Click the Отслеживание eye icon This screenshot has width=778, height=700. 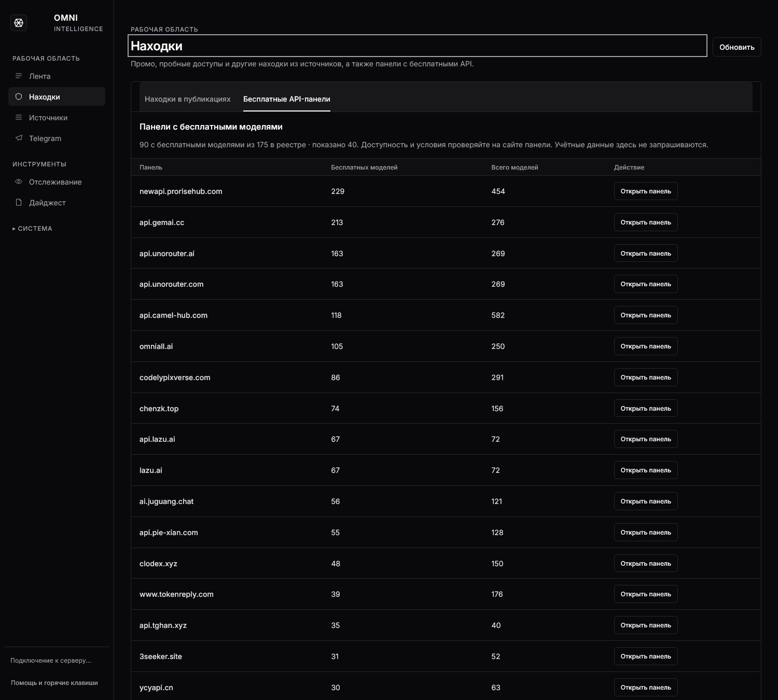coord(19,182)
